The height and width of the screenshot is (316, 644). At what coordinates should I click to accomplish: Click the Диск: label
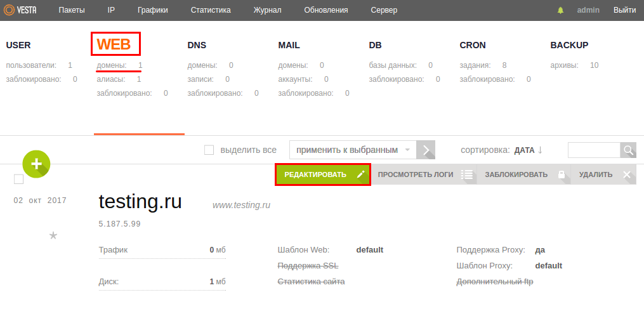[109, 282]
